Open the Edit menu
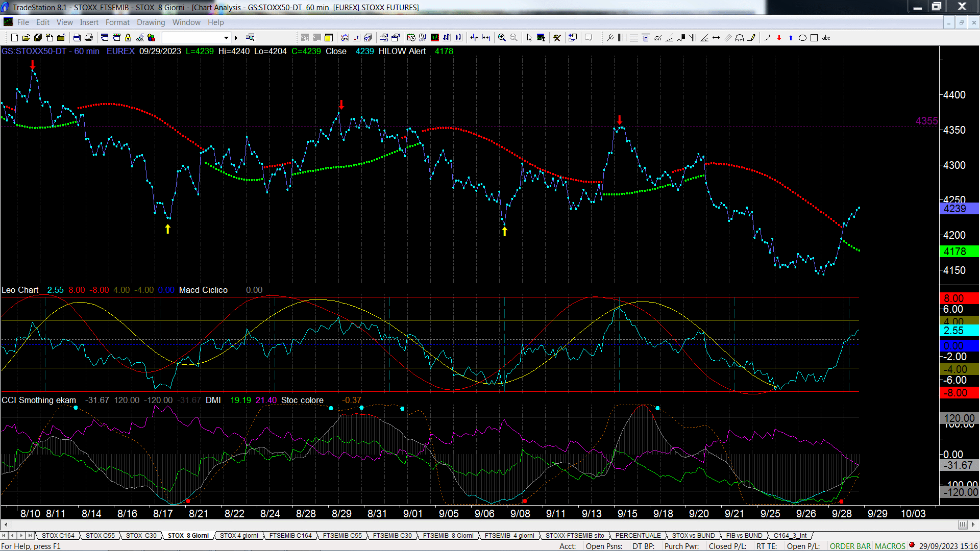Image resolution: width=980 pixels, height=551 pixels. coord(43,22)
